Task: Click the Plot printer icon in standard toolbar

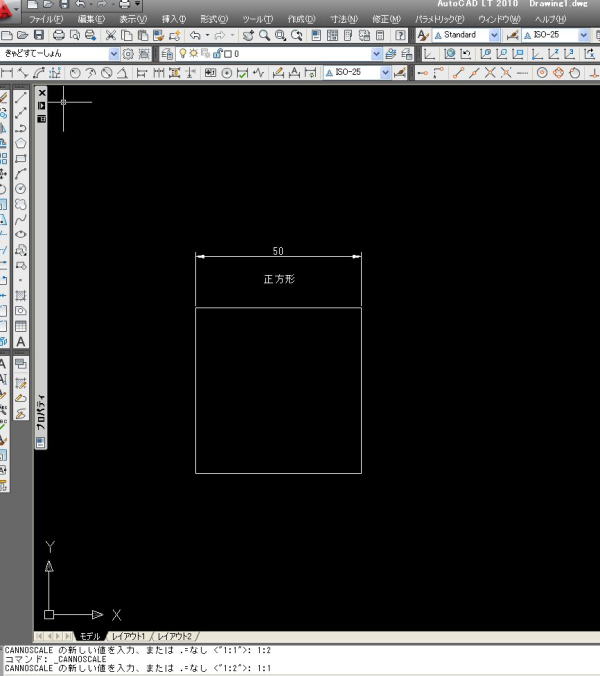Action: (58, 35)
